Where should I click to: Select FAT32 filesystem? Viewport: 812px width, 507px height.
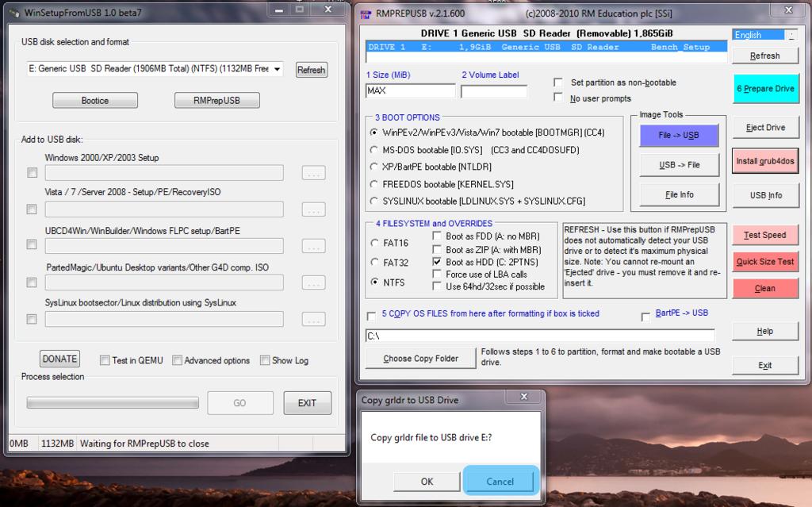374,263
